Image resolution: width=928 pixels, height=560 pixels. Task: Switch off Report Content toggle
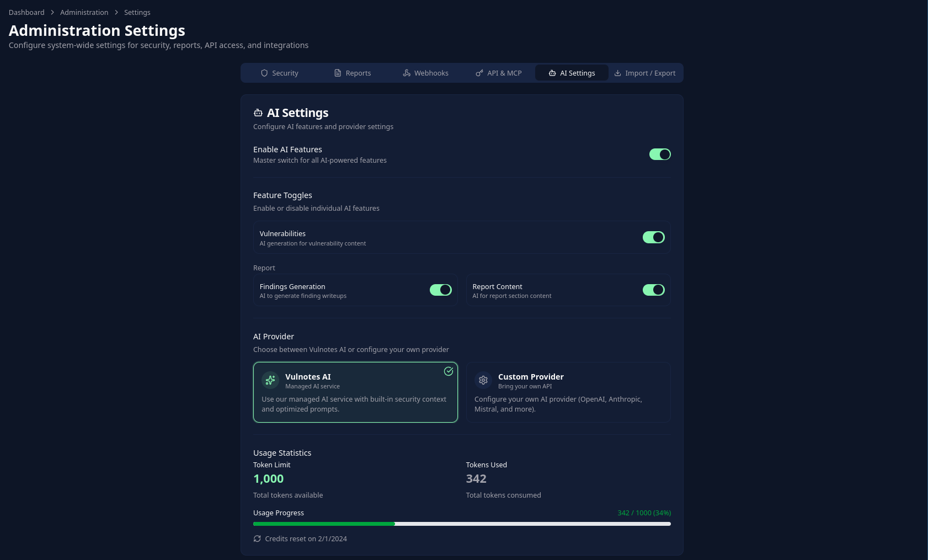tap(654, 290)
